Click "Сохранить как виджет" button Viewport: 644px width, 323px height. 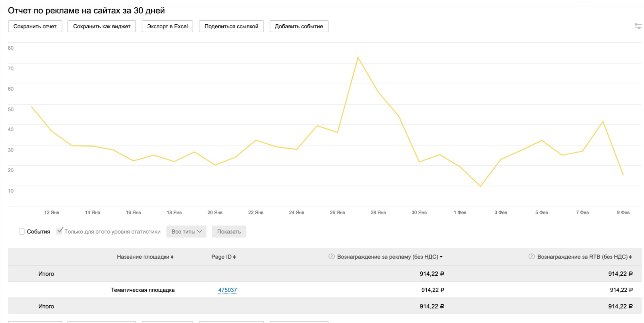point(102,26)
